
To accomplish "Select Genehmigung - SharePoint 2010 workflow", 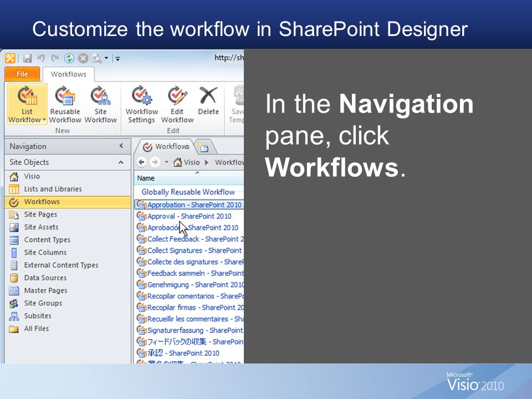I will (x=190, y=285).
